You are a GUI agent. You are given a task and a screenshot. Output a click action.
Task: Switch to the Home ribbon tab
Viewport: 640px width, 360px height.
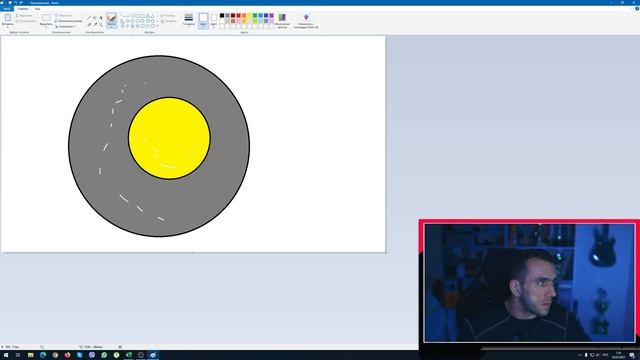pyautogui.click(x=23, y=9)
